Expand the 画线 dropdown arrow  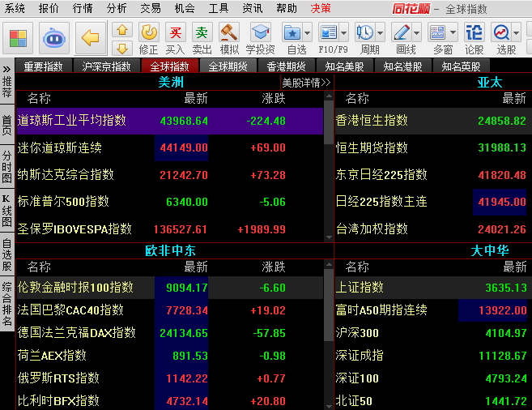click(x=417, y=33)
